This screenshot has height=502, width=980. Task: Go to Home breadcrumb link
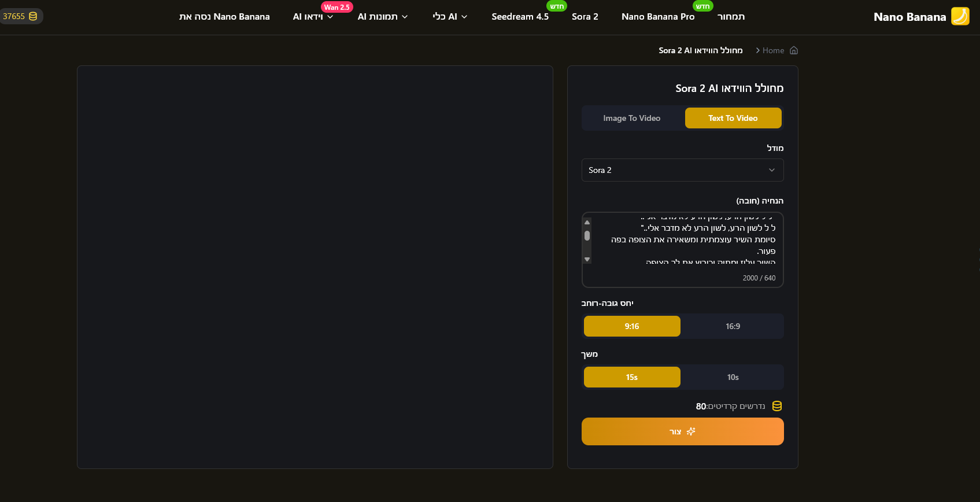773,50
